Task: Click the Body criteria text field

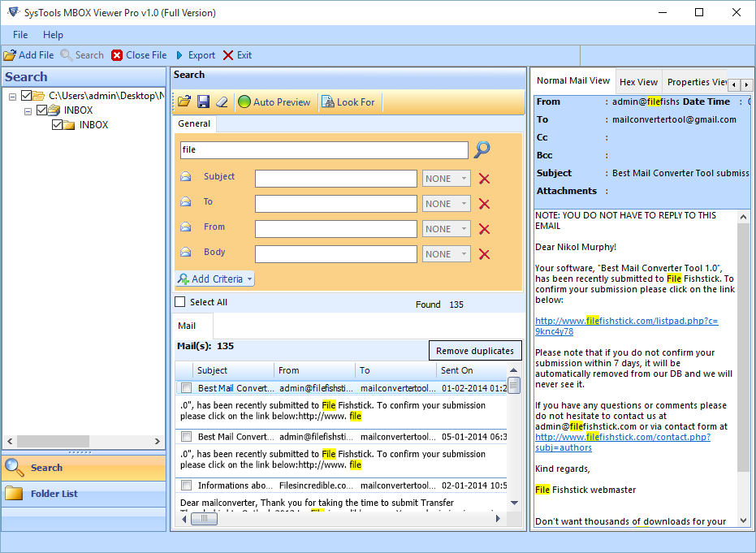Action: click(x=335, y=254)
